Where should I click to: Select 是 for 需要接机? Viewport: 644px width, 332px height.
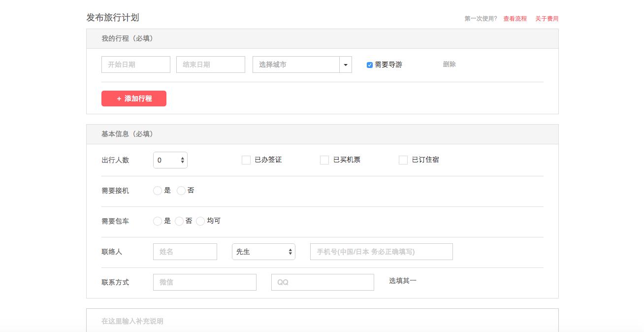[x=158, y=191]
